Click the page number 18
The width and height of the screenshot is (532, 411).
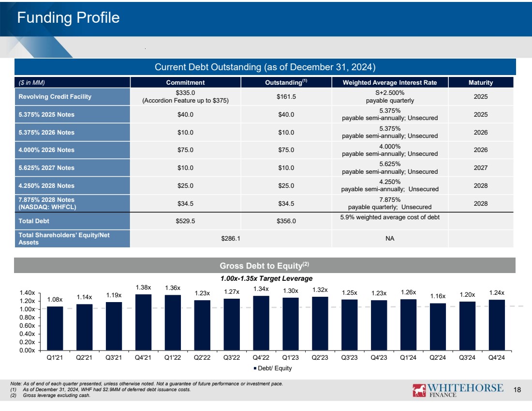tap(517, 390)
